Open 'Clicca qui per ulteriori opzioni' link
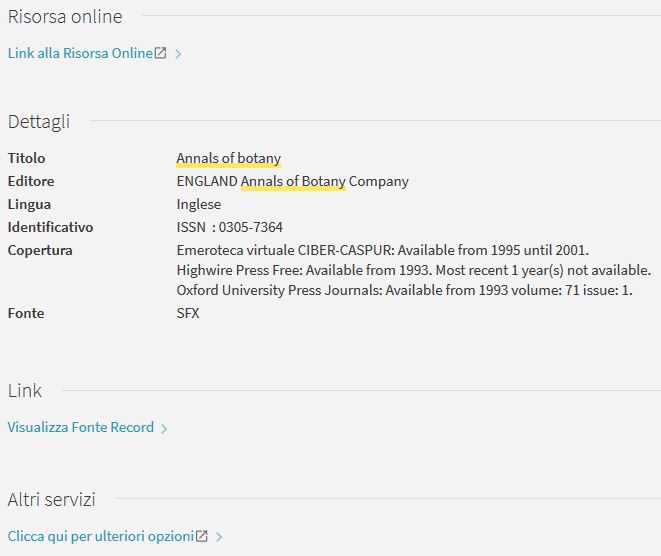The image size is (661, 556). pyautogui.click(x=100, y=536)
